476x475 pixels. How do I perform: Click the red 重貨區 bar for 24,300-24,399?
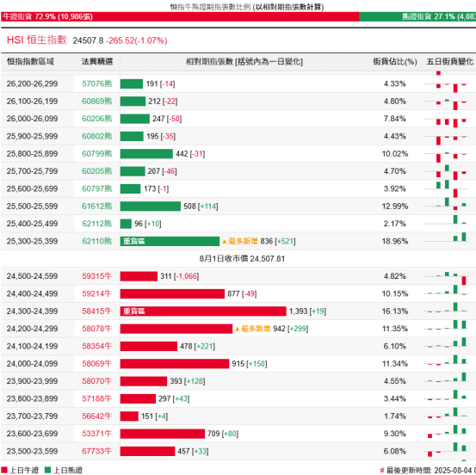coord(203,312)
